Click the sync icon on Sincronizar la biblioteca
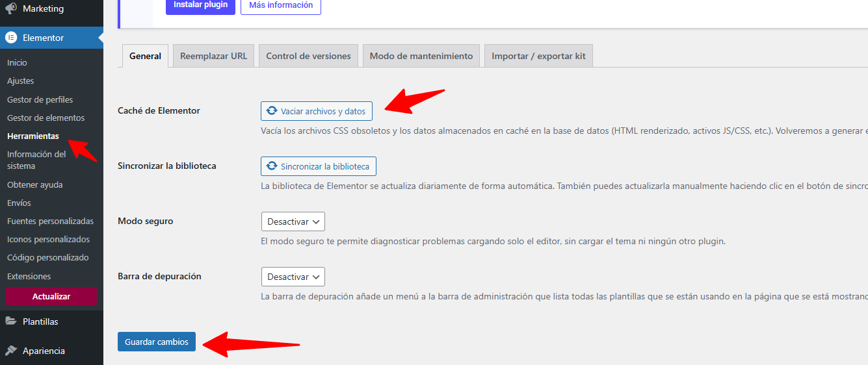 coord(272,166)
